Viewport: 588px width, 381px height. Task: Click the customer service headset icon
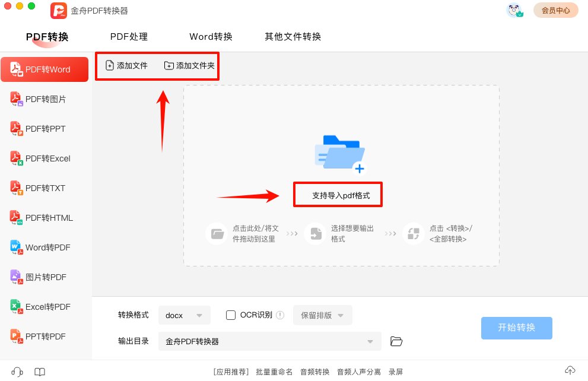coord(17,372)
